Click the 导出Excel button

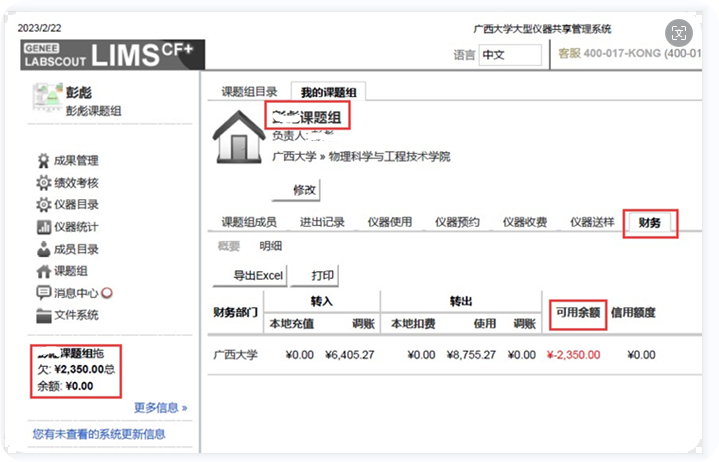tap(258, 275)
